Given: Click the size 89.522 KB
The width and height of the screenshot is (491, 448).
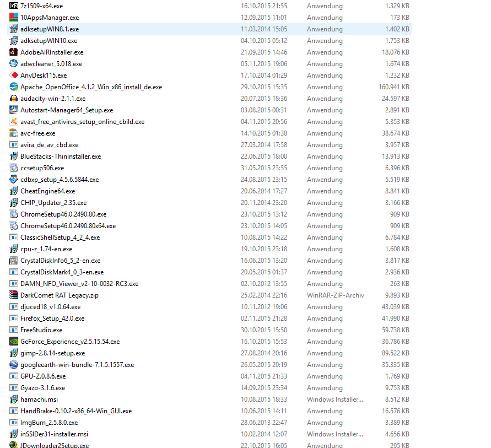Looking at the screenshot, I should (x=396, y=353).
